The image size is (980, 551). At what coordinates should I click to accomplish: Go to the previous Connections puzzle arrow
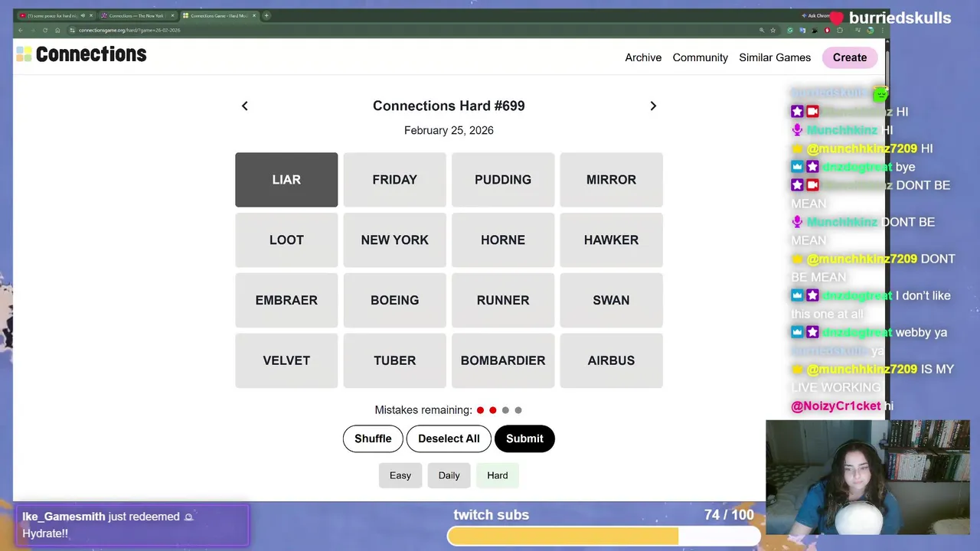[x=245, y=106]
